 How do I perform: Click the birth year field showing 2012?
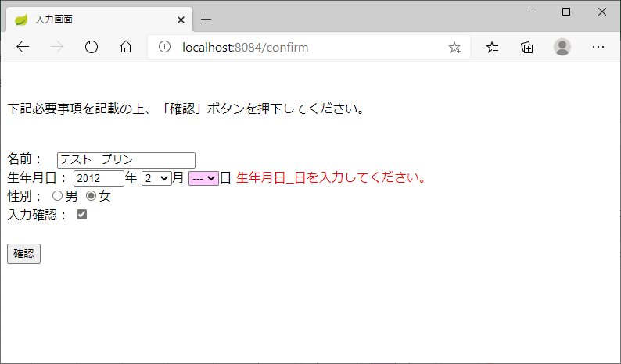pyautogui.click(x=99, y=178)
